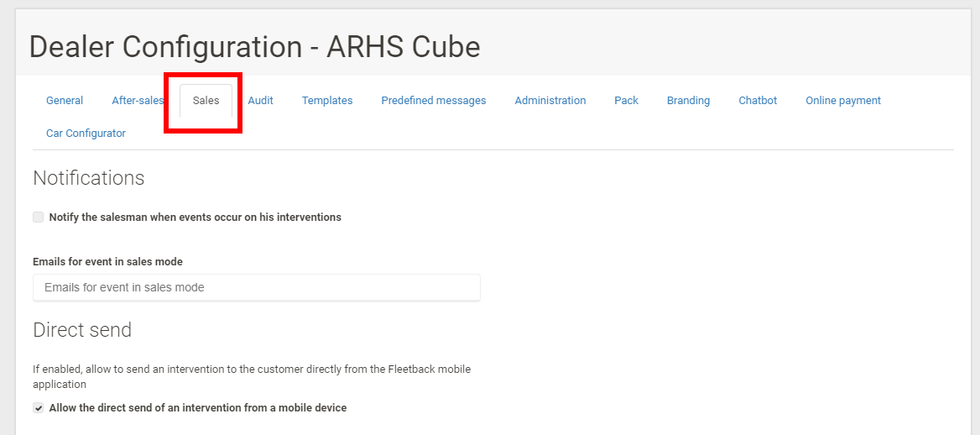This screenshot has width=980, height=435.
Task: Go to the Car Configurator tab
Action: coord(86,134)
